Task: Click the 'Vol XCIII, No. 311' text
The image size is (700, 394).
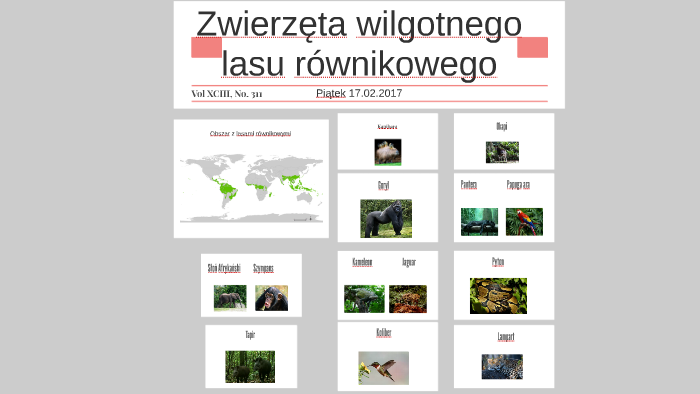Action: 227,94
